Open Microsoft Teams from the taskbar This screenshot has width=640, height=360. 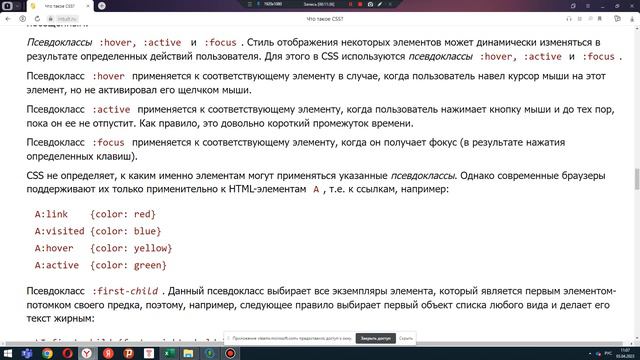[x=27, y=353]
